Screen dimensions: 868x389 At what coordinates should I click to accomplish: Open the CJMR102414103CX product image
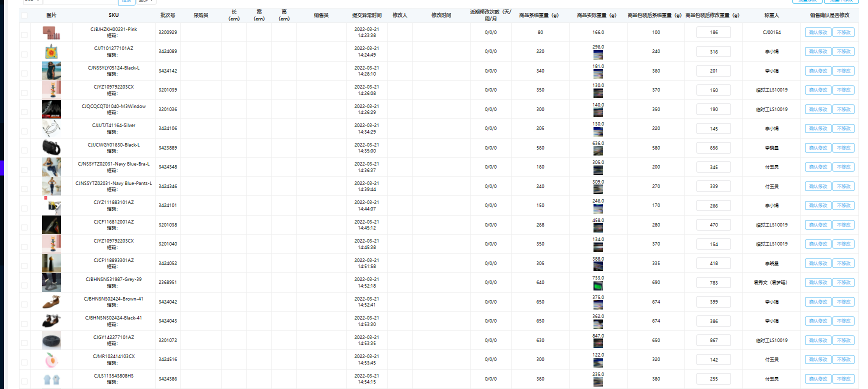[51, 359]
